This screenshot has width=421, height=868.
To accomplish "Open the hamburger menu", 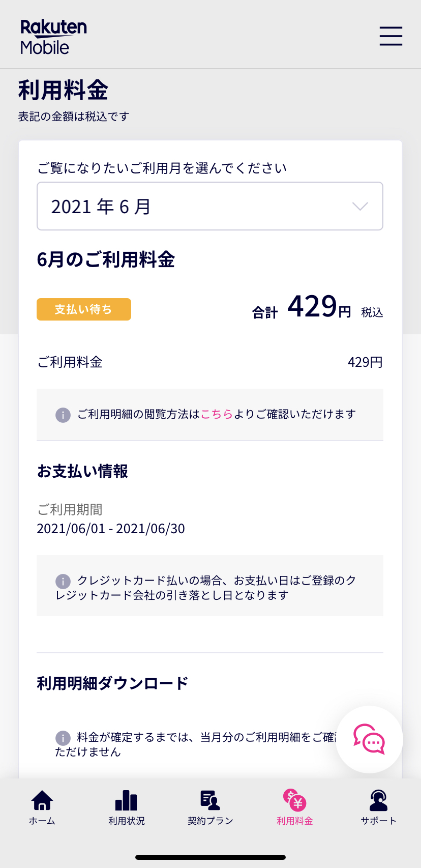I will point(390,36).
